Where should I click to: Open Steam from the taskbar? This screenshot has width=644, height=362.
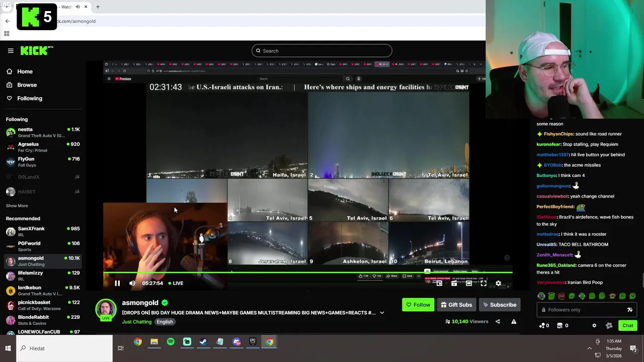pos(203,342)
